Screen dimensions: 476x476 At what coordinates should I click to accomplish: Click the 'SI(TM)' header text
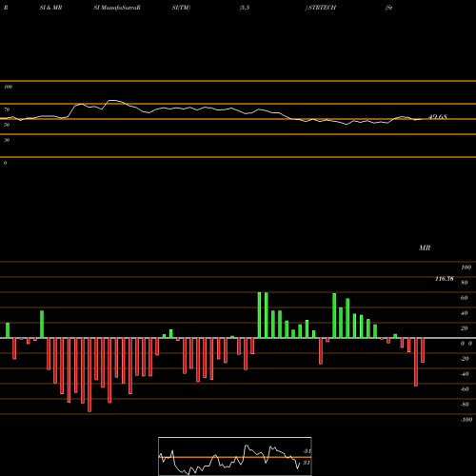pyautogui.click(x=181, y=8)
